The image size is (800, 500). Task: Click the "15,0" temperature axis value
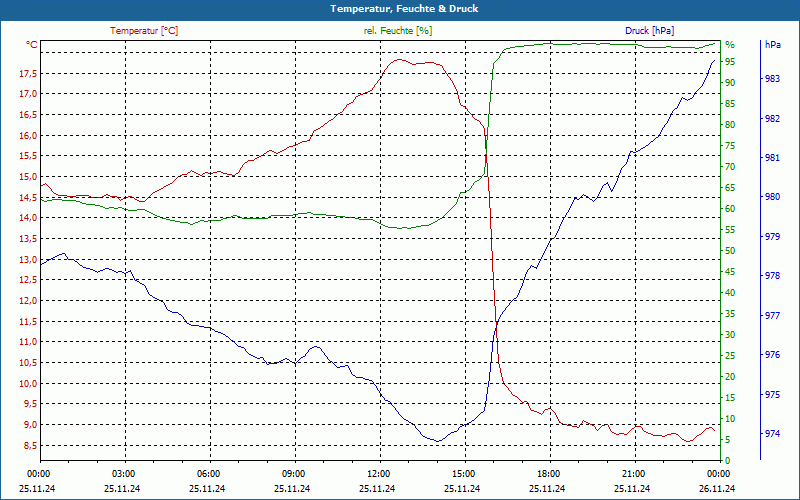(x=28, y=177)
